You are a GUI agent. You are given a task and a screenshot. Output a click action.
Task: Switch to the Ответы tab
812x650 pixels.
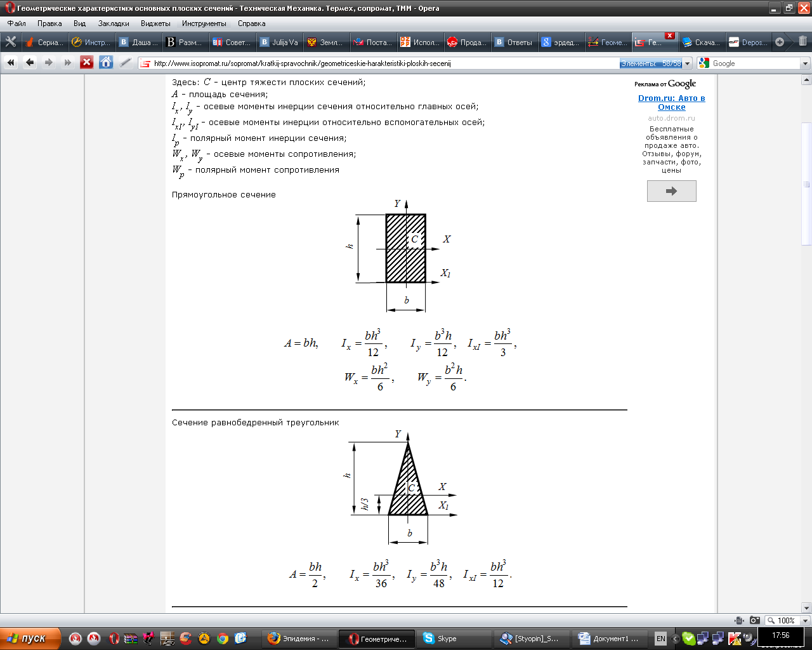coord(513,42)
